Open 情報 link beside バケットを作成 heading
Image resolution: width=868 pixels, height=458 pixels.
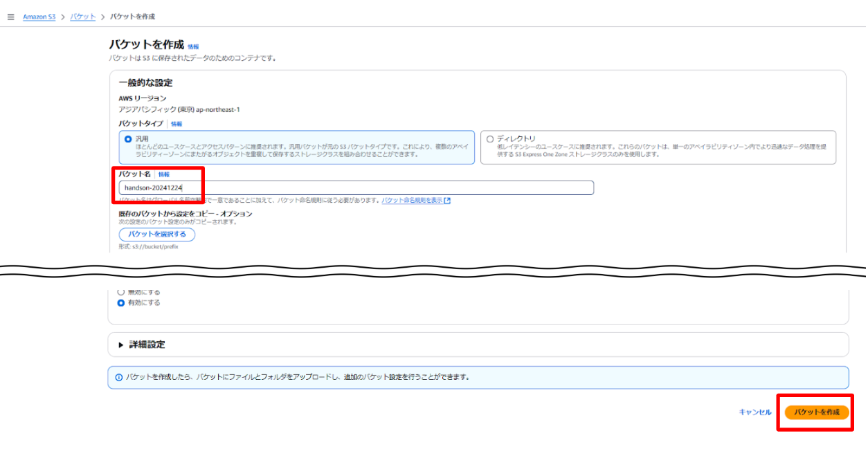click(193, 46)
